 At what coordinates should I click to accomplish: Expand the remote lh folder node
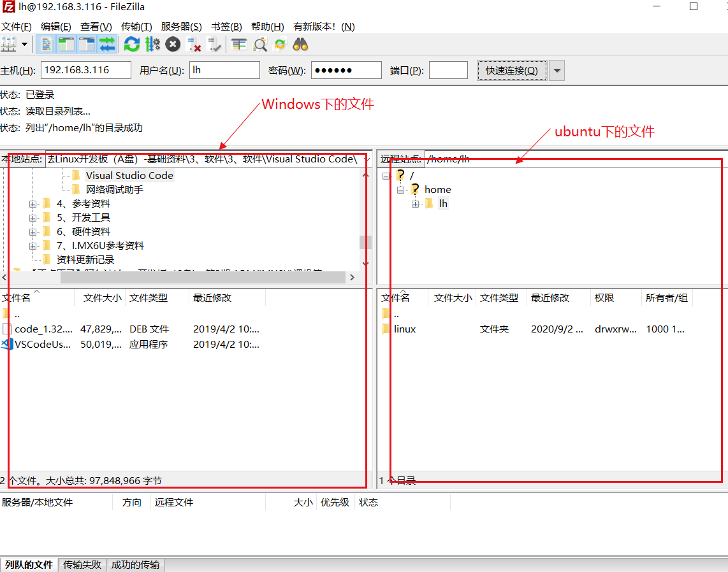pos(415,203)
